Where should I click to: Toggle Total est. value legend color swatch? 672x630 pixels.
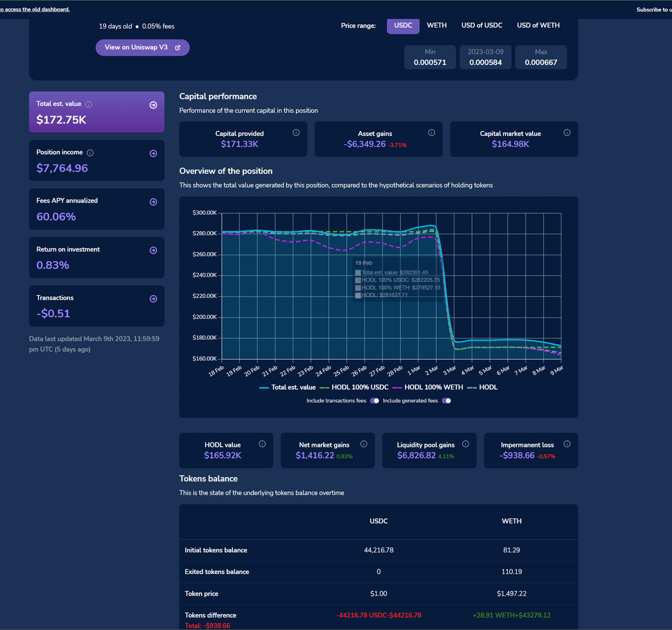[264, 388]
